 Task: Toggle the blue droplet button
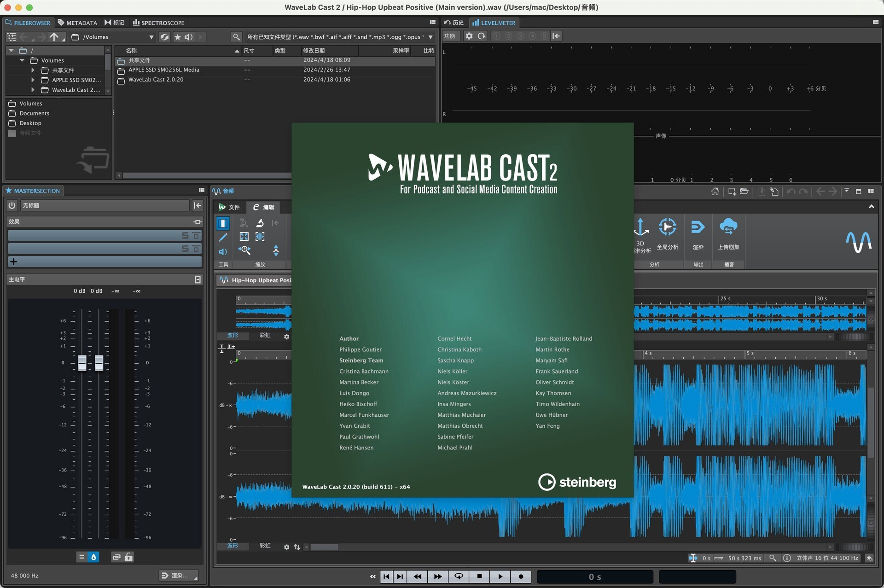tap(93, 557)
